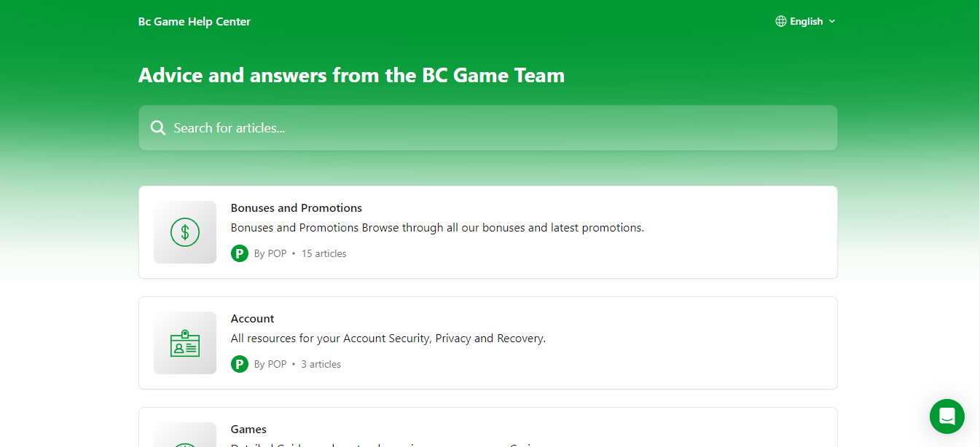Viewport: 980px width, 447px height.
Task: Open the Games collection
Action: coord(488,427)
